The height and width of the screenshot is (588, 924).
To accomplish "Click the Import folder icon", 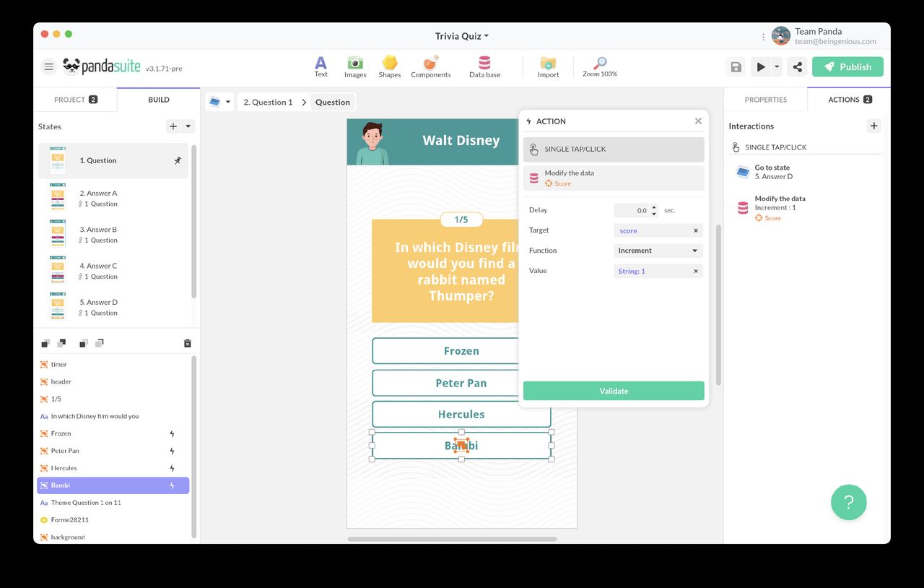I will tap(548, 66).
